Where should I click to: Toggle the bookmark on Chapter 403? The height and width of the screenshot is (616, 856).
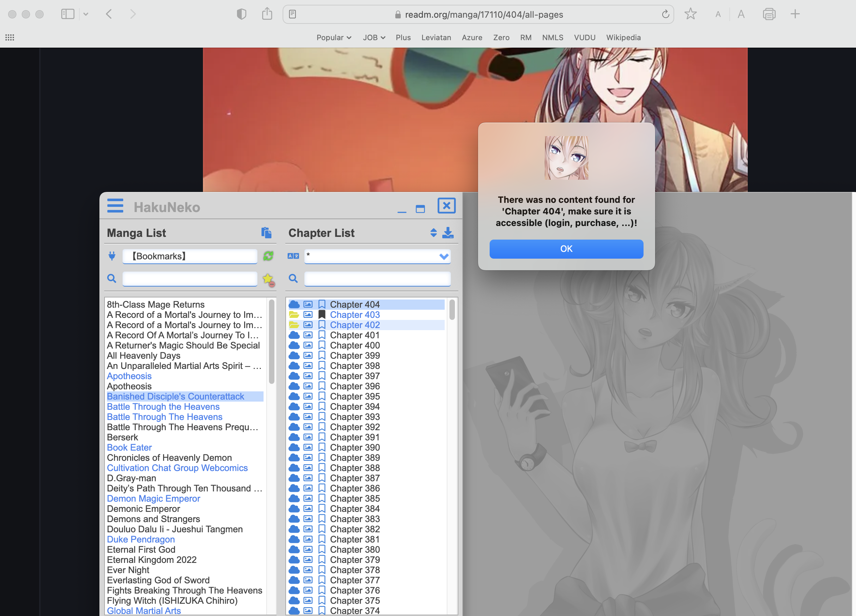322,314
